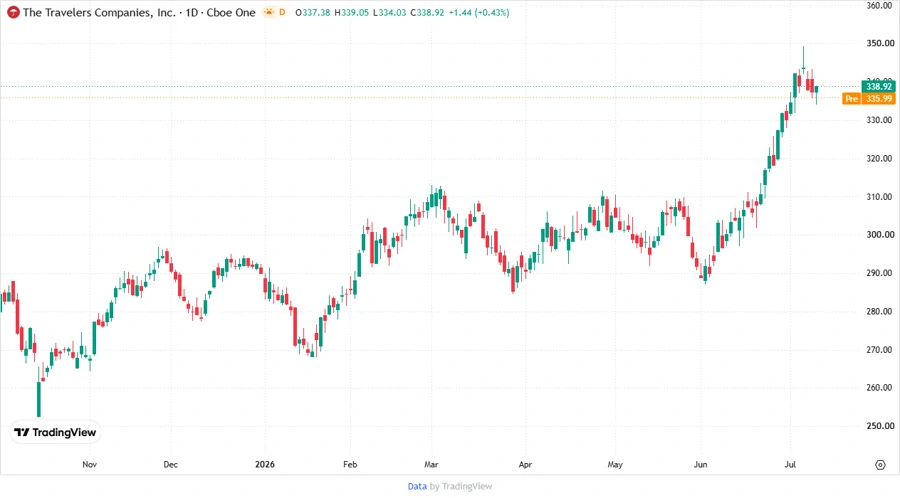Select the close value C338.92
Image resolution: width=900 pixels, height=498 pixels.
427,12
